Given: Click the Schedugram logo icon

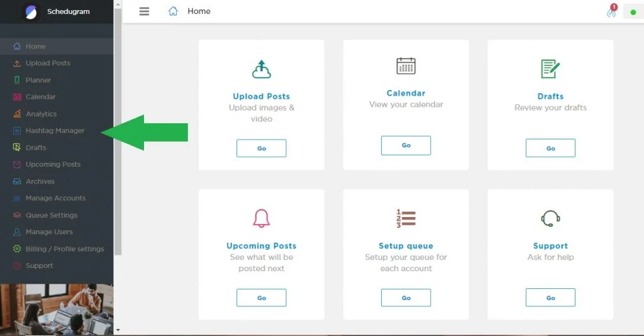Looking at the screenshot, I should [31, 12].
